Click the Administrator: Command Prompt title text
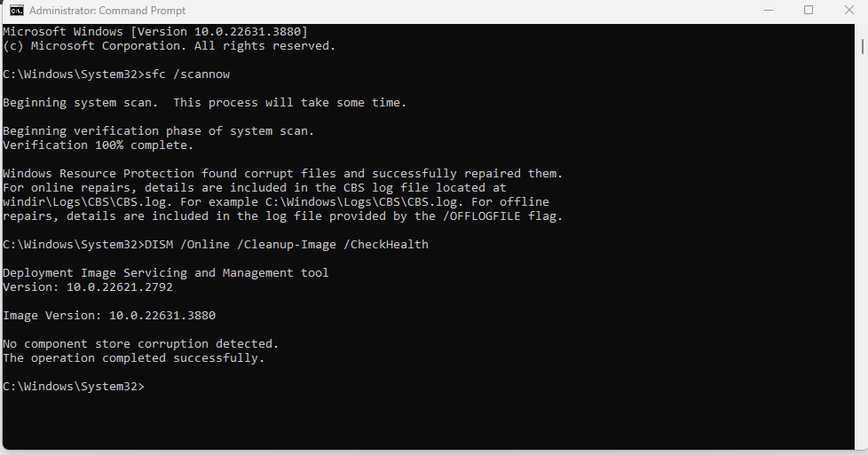The image size is (868, 455). click(107, 11)
